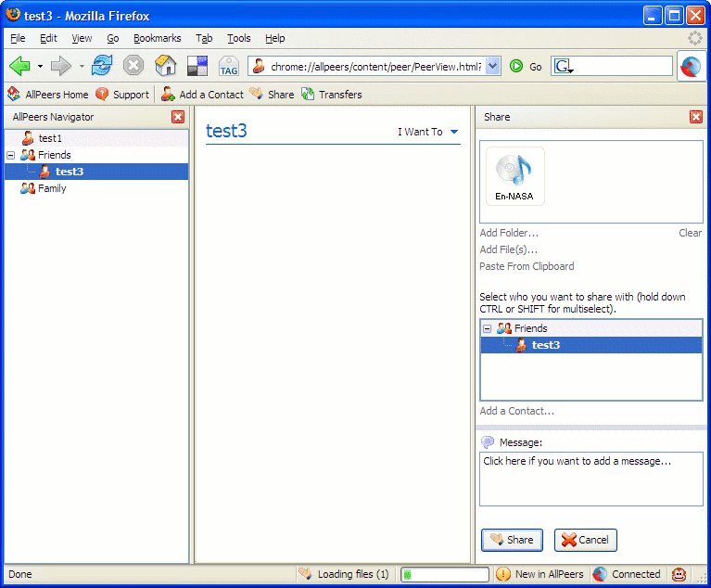Image resolution: width=711 pixels, height=588 pixels.
Task: Click the Clear link in the Share panel
Action: (x=690, y=233)
